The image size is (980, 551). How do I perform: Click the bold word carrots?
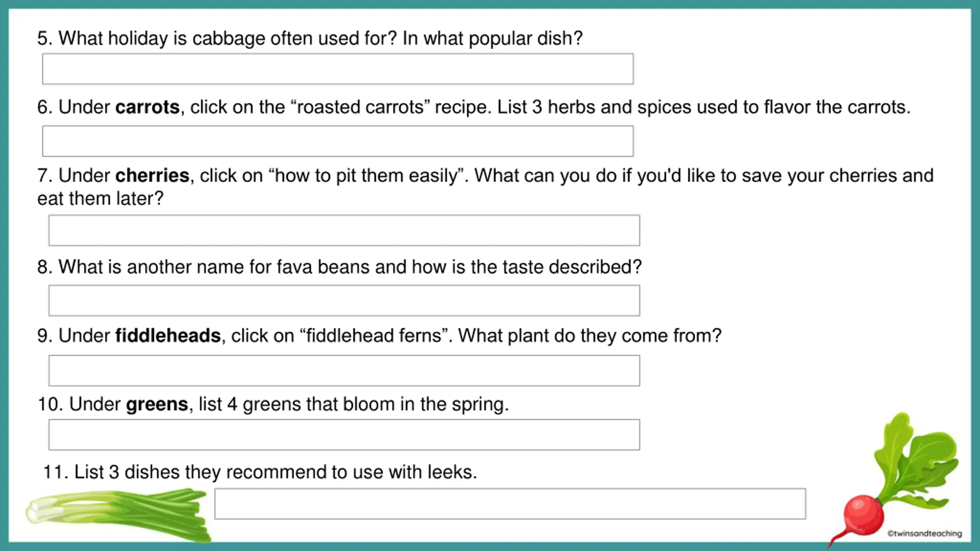[x=147, y=107]
